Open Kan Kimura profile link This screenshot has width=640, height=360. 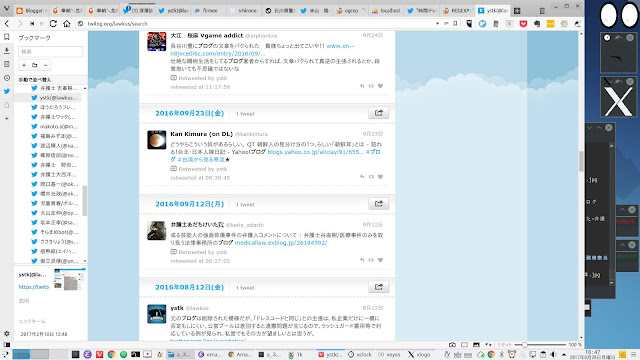coord(201,134)
